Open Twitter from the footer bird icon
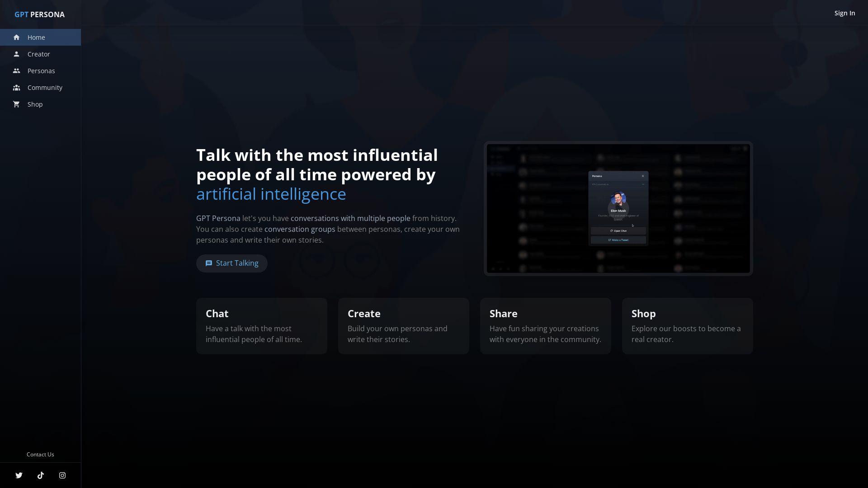Image resolution: width=868 pixels, height=488 pixels. click(19, 475)
